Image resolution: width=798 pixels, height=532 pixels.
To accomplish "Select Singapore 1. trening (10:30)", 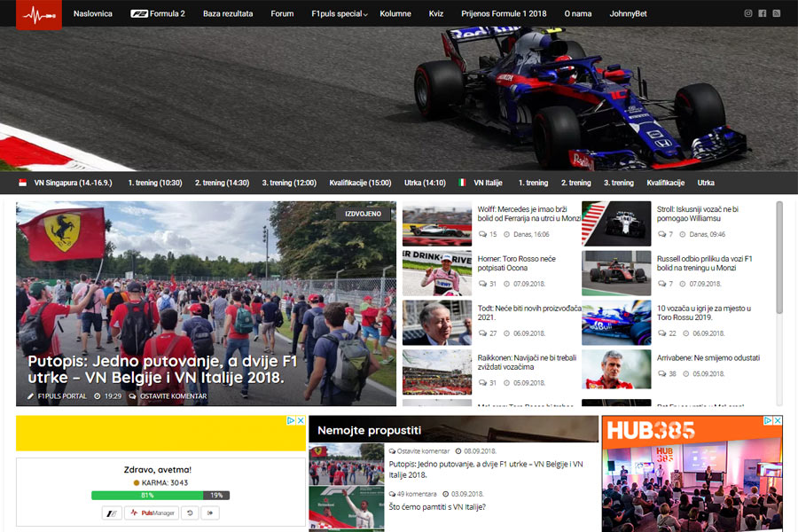I will pos(154,183).
